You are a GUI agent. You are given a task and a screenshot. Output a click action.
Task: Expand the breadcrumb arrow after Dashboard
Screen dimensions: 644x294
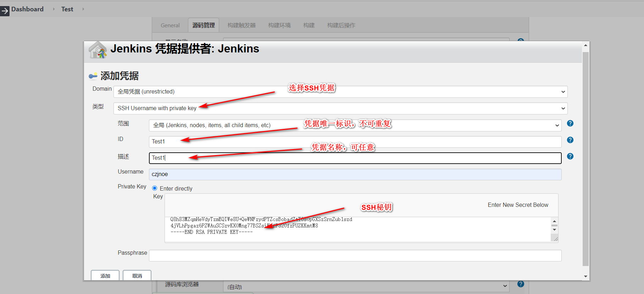point(54,9)
